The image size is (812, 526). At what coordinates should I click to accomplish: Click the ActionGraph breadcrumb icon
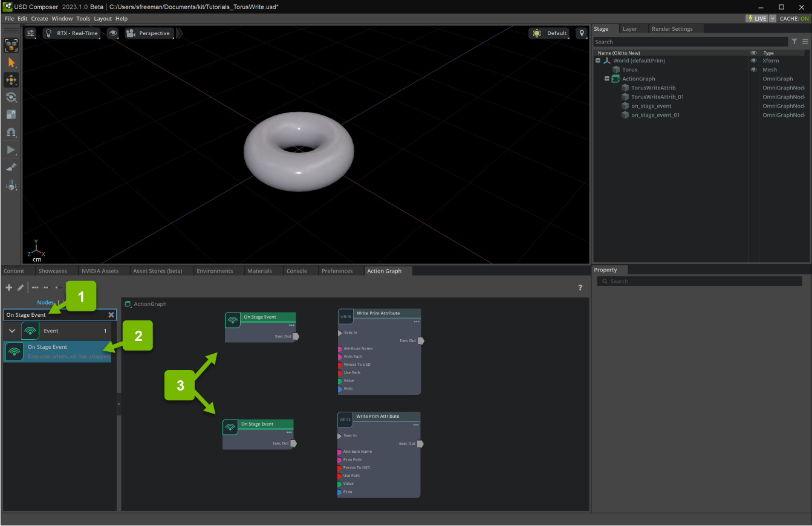[x=128, y=304]
